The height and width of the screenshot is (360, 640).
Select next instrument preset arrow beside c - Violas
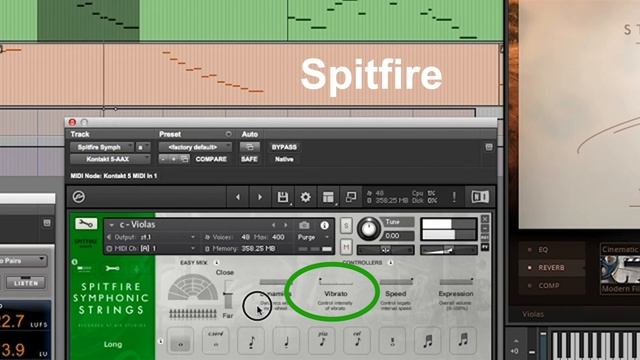286,225
